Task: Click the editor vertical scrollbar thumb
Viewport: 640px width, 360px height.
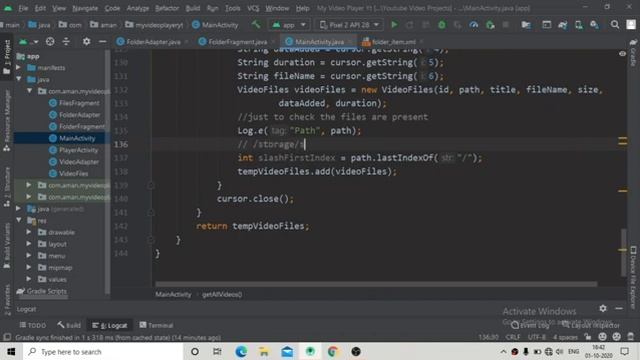Action: pyautogui.click(x=623, y=252)
